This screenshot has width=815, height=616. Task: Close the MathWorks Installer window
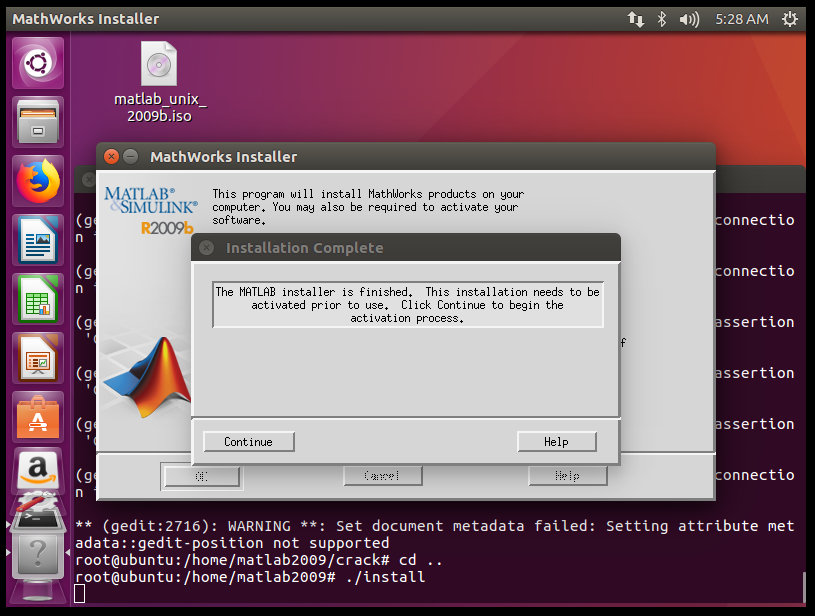(x=111, y=156)
